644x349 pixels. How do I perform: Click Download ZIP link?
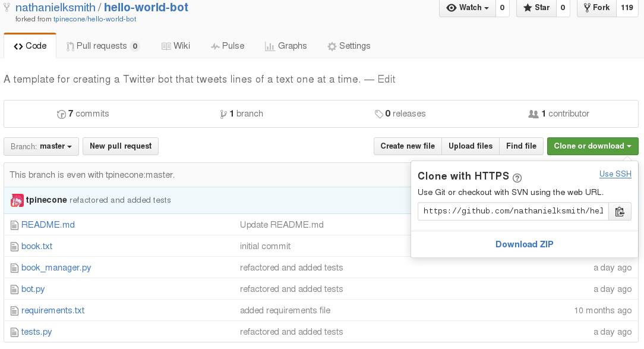(524, 244)
